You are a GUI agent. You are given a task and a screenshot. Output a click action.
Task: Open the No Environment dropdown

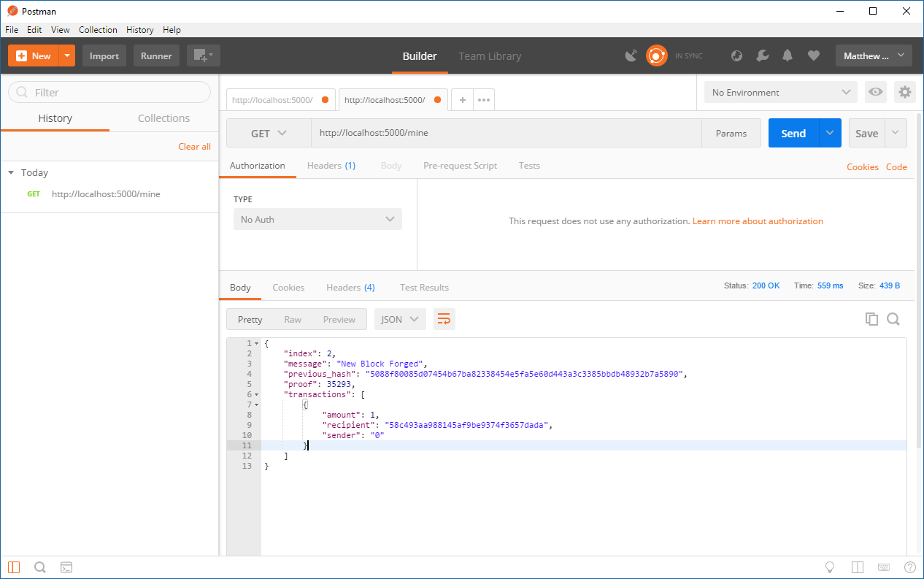[780, 92]
